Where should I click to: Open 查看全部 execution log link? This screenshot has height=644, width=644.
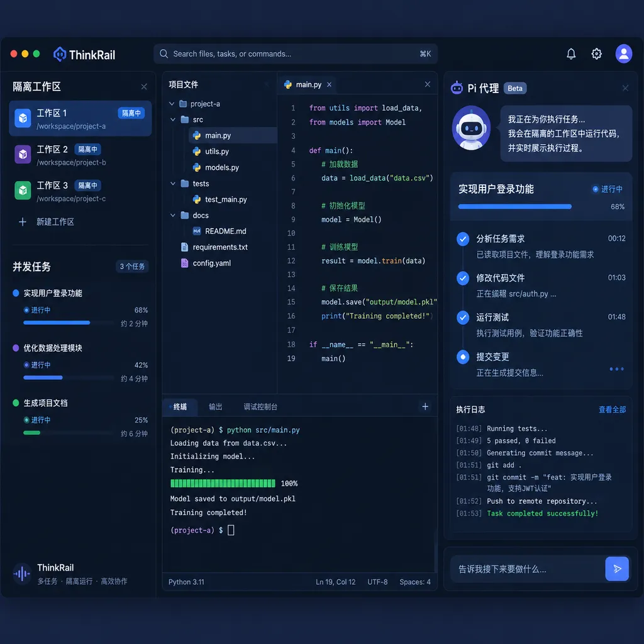[612, 409]
